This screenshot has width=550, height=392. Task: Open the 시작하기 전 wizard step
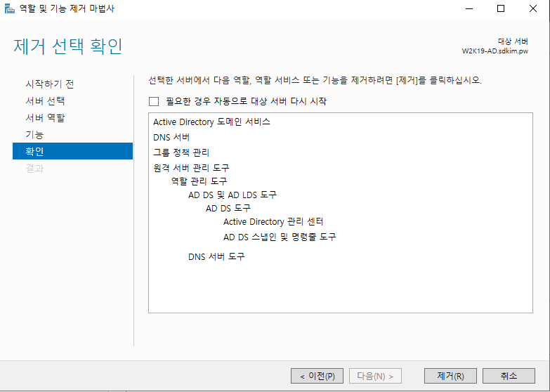click(x=50, y=84)
